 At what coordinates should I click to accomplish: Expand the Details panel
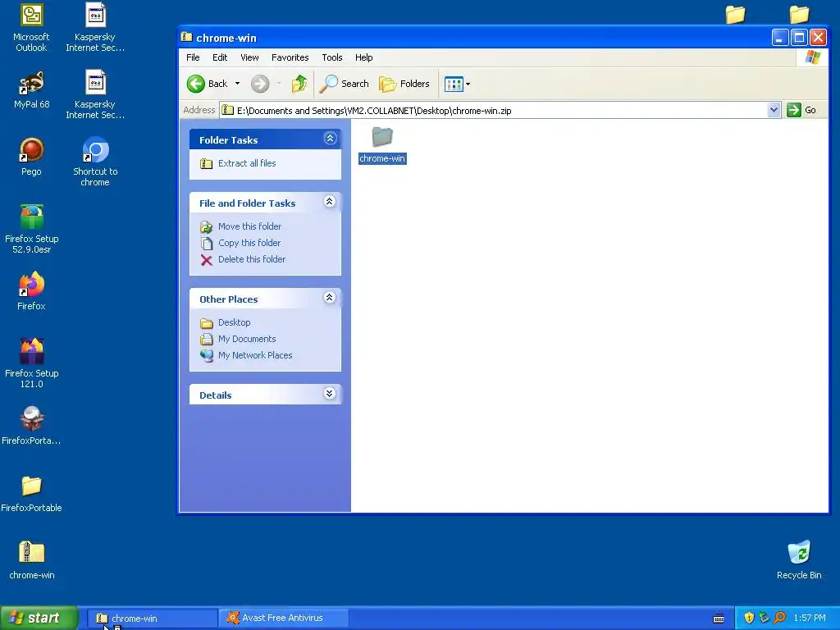(330, 394)
